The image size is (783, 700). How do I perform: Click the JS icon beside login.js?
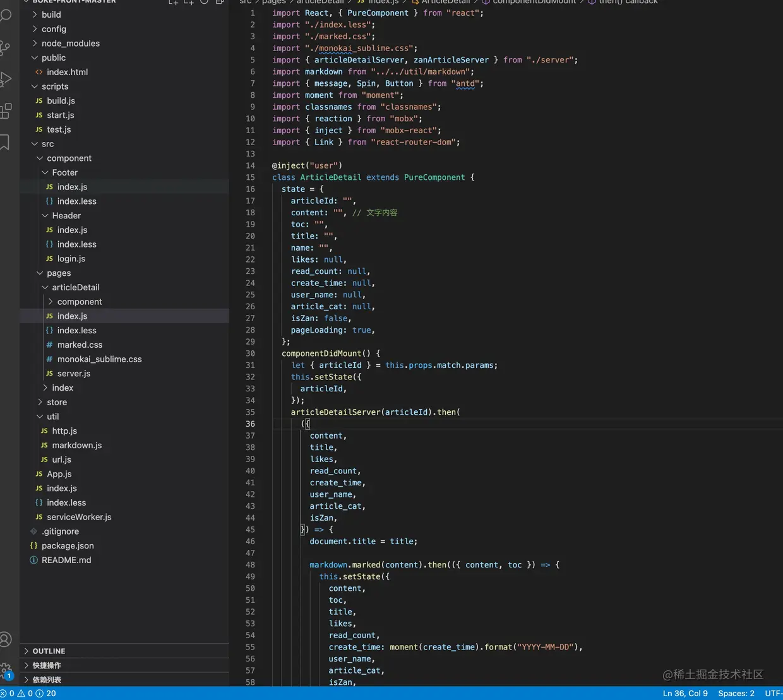(x=49, y=259)
